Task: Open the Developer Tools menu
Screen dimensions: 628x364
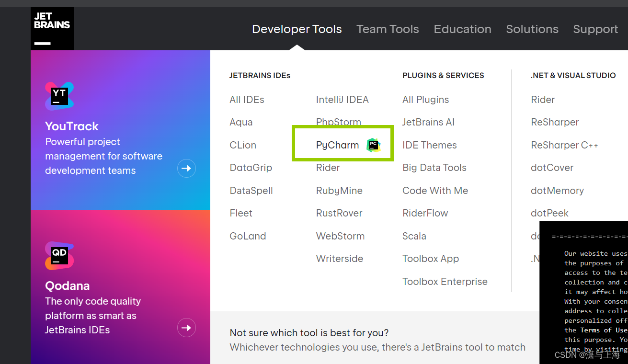Action: 297,29
